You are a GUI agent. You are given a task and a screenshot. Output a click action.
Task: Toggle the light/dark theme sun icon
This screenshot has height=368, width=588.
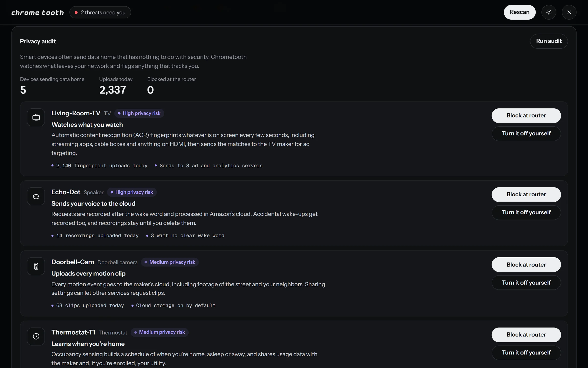(x=549, y=12)
